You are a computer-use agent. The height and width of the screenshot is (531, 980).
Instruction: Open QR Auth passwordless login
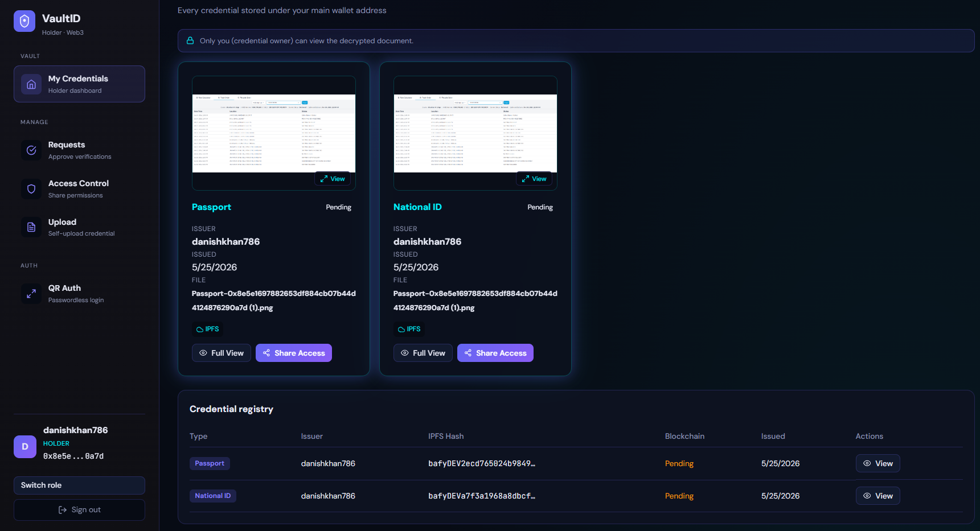79,294
